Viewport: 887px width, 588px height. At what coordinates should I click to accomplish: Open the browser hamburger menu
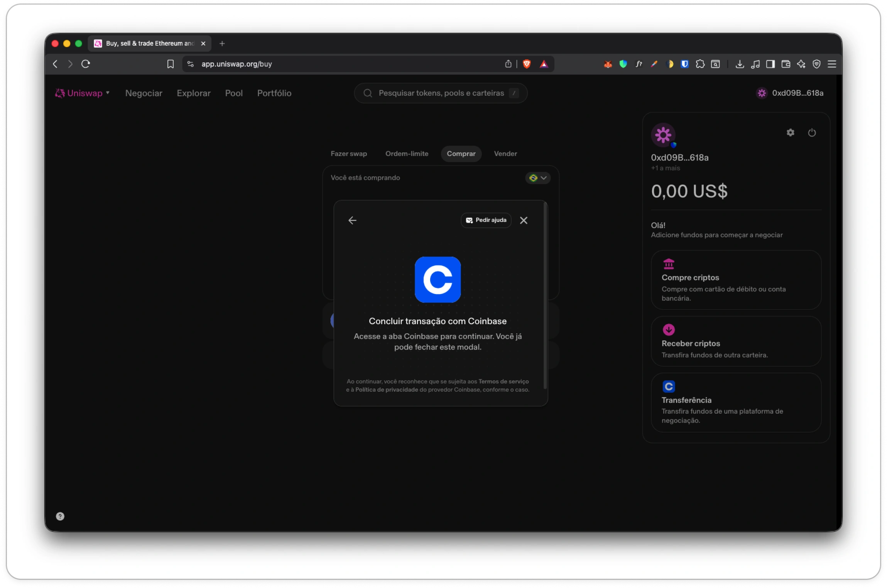[832, 64]
